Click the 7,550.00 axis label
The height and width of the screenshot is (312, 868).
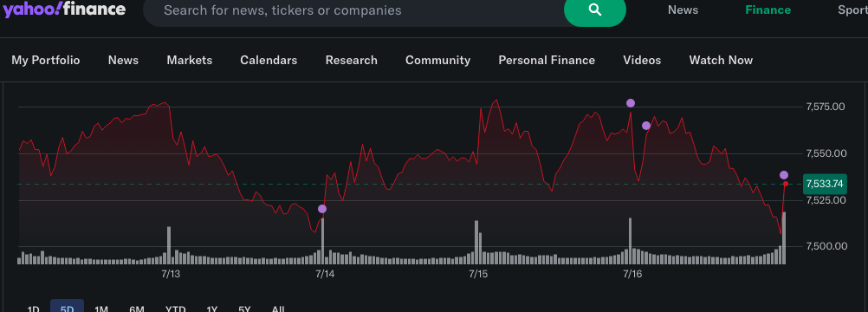(x=826, y=153)
